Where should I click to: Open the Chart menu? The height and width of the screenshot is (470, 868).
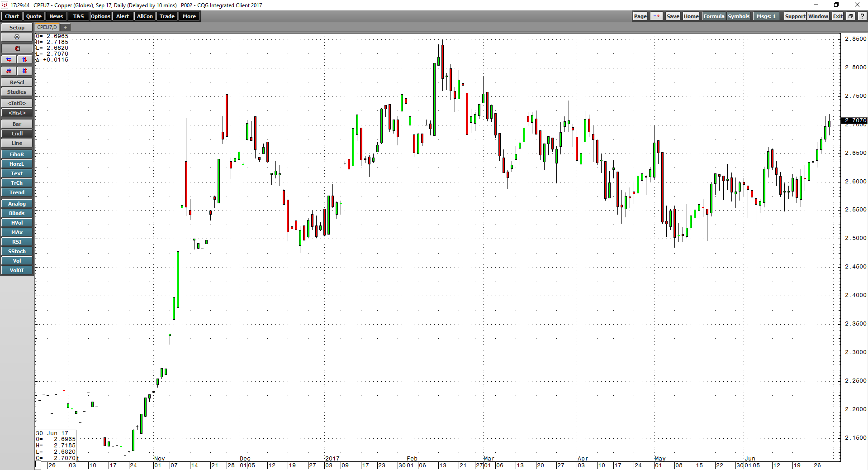click(x=12, y=16)
